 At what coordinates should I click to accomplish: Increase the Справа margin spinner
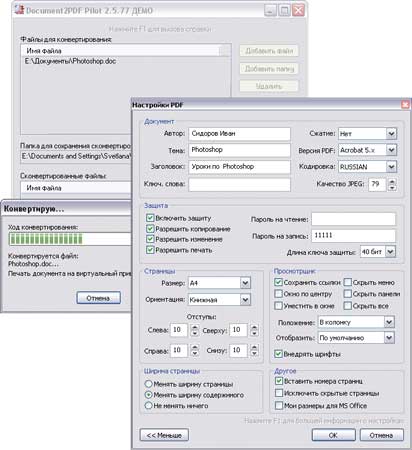click(x=195, y=347)
